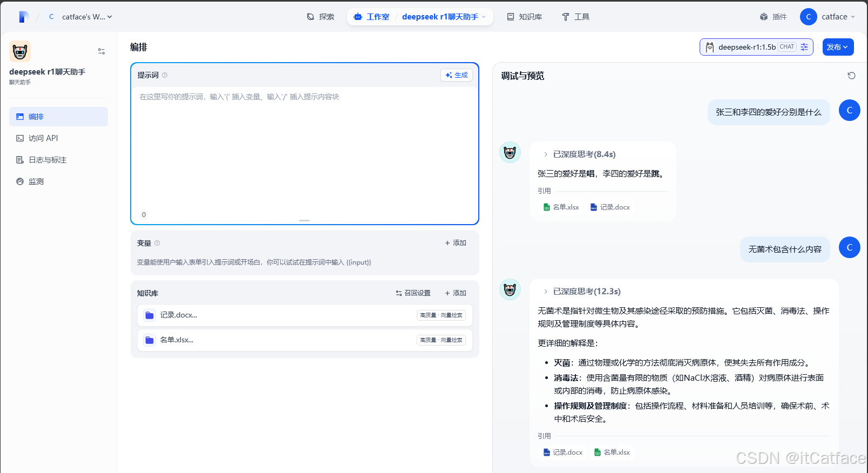
Task: Open the 知识库 tab
Action: point(524,17)
